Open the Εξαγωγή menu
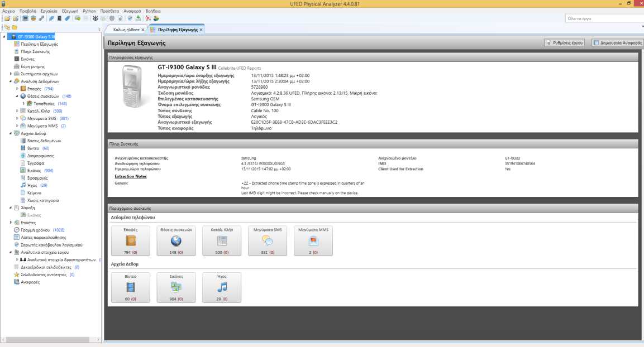Screen dimensions: 644x347 click(x=70, y=11)
